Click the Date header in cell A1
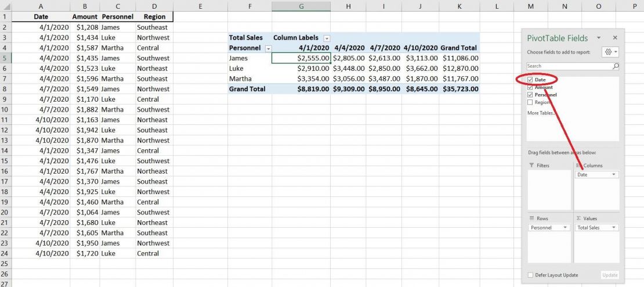Viewport: 644px width, 287px height. [x=41, y=17]
